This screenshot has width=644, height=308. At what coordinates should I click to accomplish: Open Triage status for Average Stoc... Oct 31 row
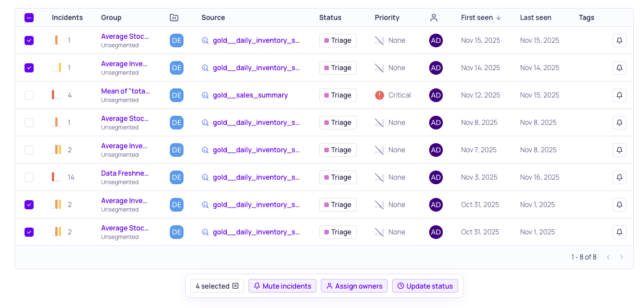click(337, 232)
